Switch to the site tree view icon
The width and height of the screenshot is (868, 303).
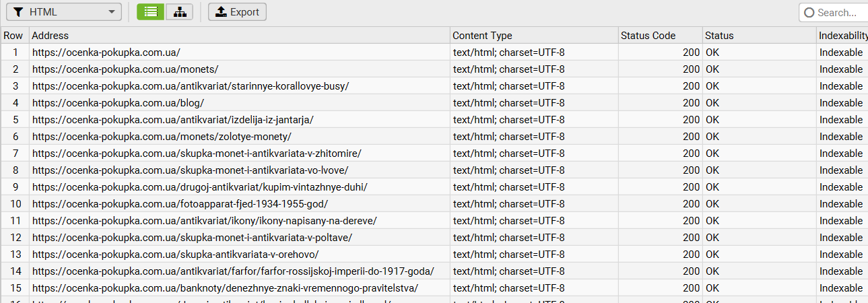point(179,12)
